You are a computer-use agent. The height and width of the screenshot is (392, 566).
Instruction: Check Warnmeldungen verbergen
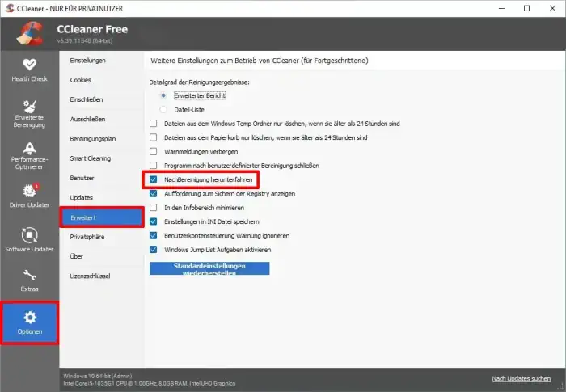click(154, 152)
